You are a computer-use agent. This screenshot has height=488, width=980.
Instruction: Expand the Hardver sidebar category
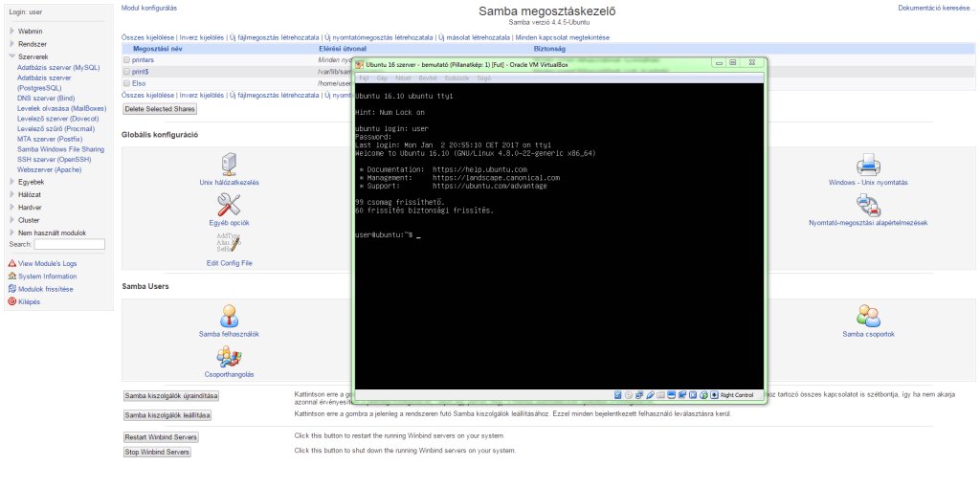coord(11,207)
